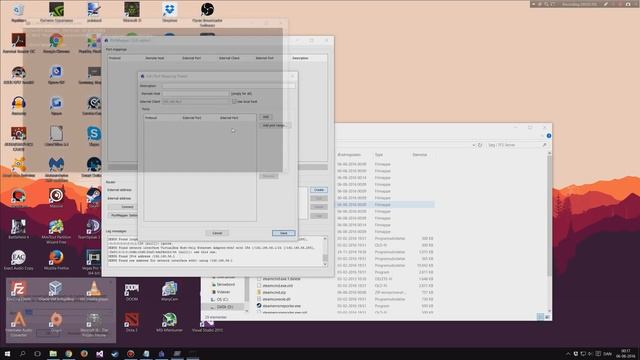Screen dimensions: 640x360
Task: Open Task View on the taskbar
Action: (x=38, y=353)
